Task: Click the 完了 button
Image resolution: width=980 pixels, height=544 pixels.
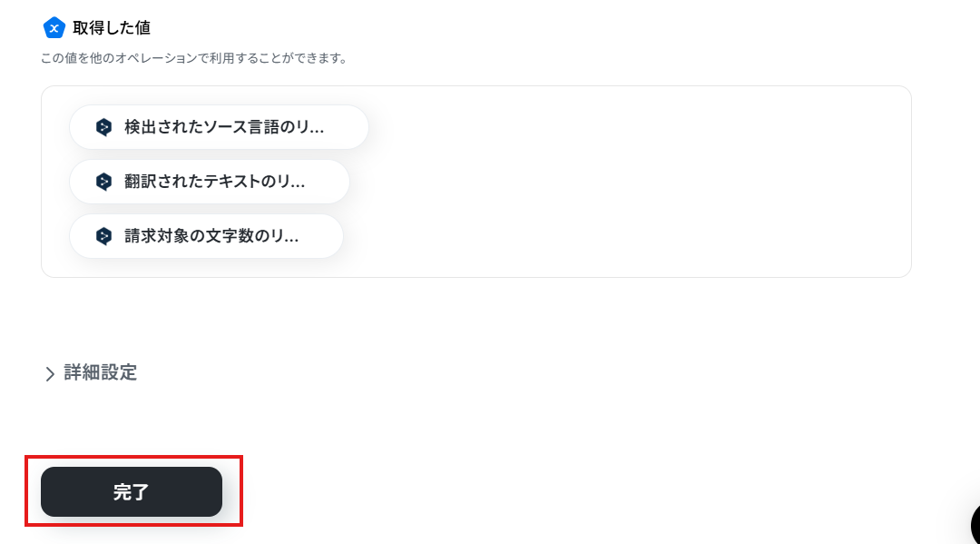Action: (132, 491)
